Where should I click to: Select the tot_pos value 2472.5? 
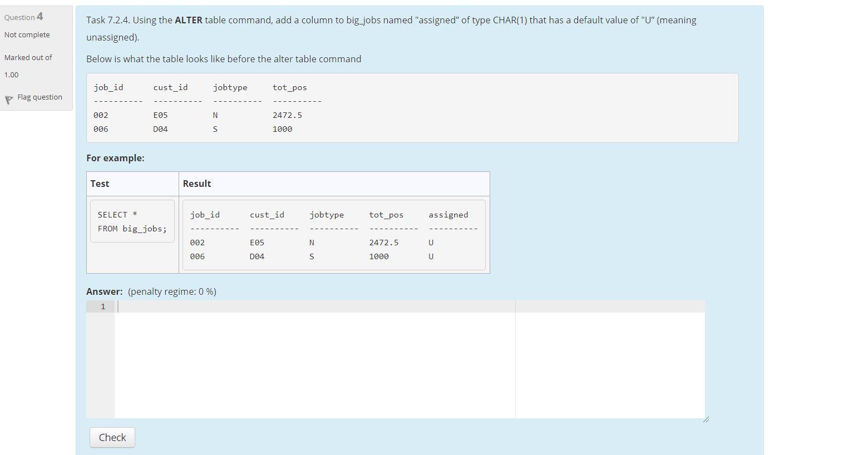pyautogui.click(x=287, y=115)
